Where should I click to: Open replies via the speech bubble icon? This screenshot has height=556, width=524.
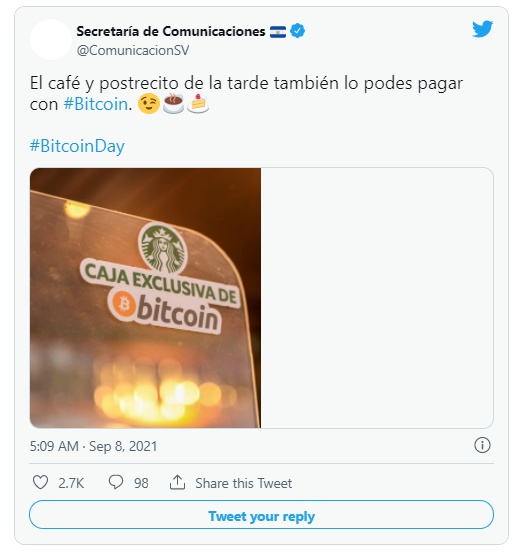116,483
